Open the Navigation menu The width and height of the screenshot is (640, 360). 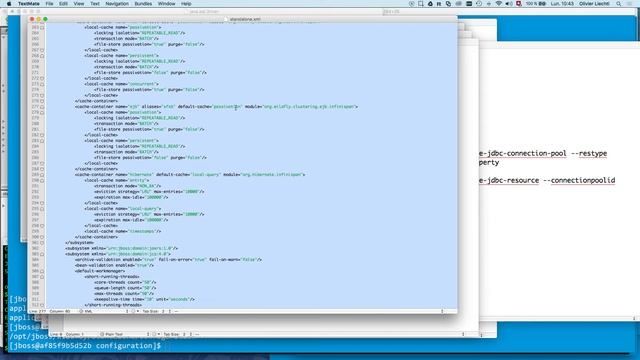click(117, 4)
